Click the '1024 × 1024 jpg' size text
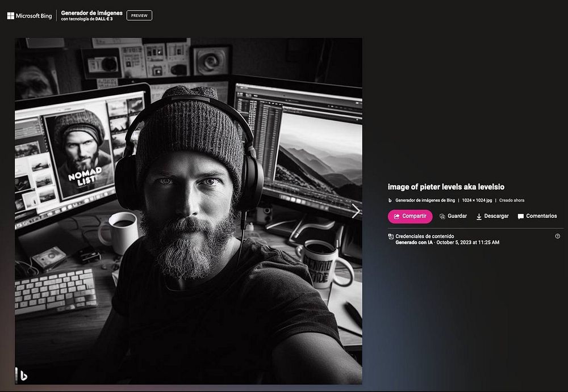Viewport: 568px width, 392px height. (477, 200)
